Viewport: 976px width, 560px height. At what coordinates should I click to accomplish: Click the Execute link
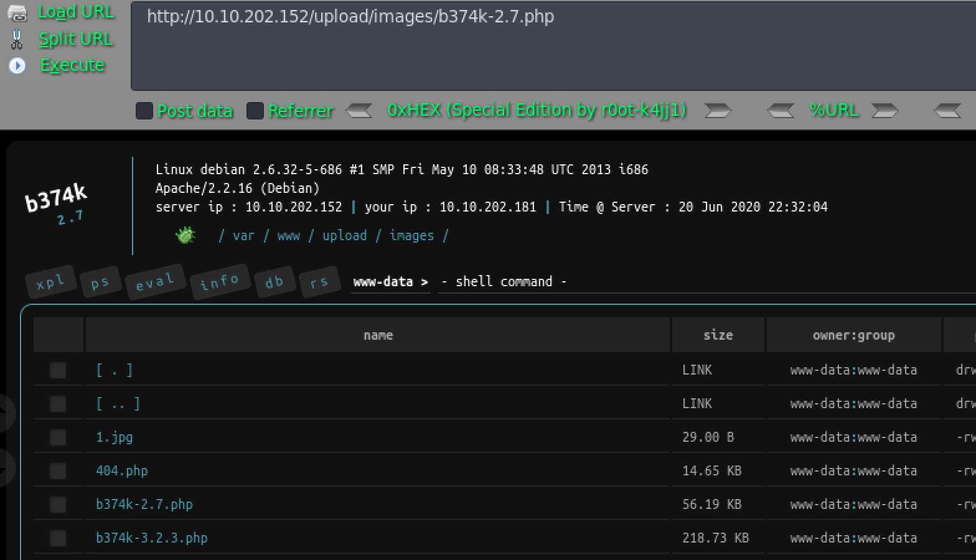[72, 65]
